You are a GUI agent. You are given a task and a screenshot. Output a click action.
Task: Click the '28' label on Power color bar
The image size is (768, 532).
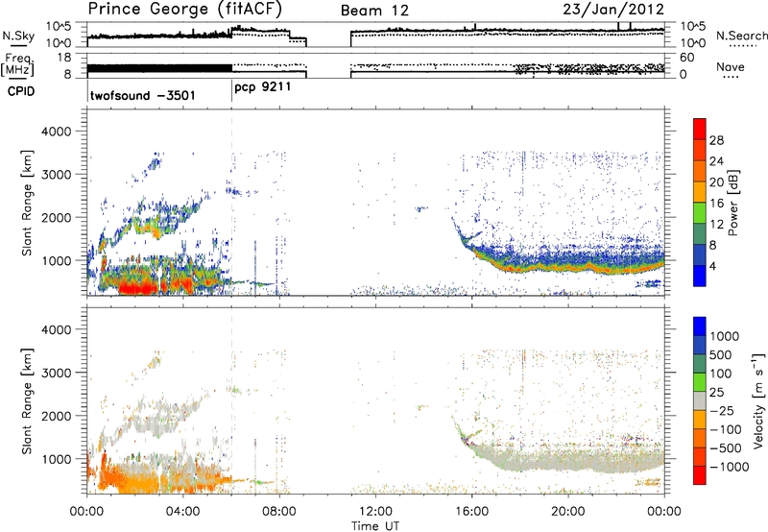(716, 140)
